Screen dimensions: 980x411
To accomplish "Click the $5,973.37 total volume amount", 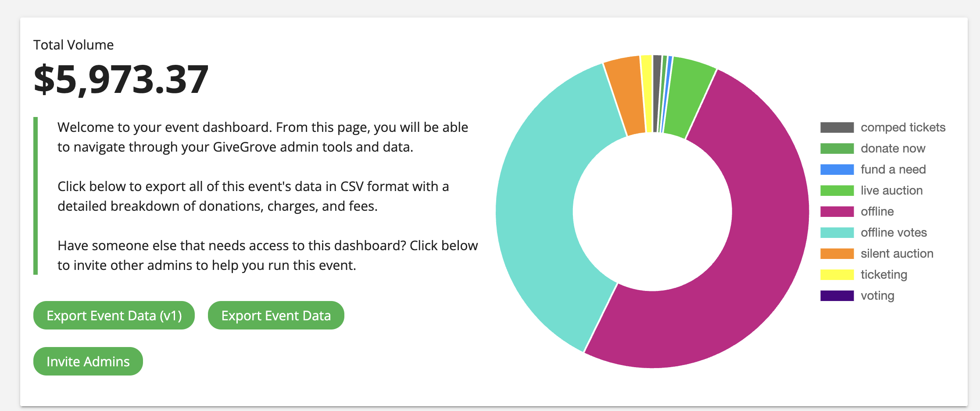I will pos(121,79).
